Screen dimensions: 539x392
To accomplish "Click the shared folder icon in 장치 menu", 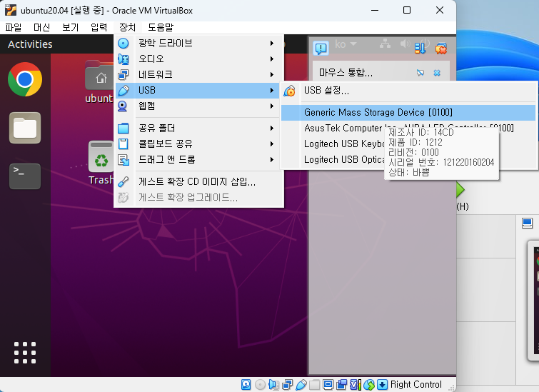I will [x=124, y=129].
